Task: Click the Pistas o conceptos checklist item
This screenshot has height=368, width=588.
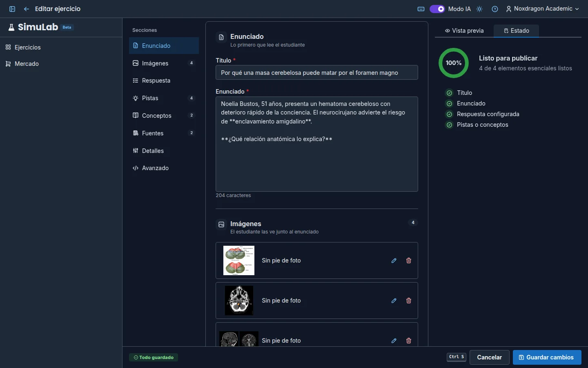Action: point(477,125)
